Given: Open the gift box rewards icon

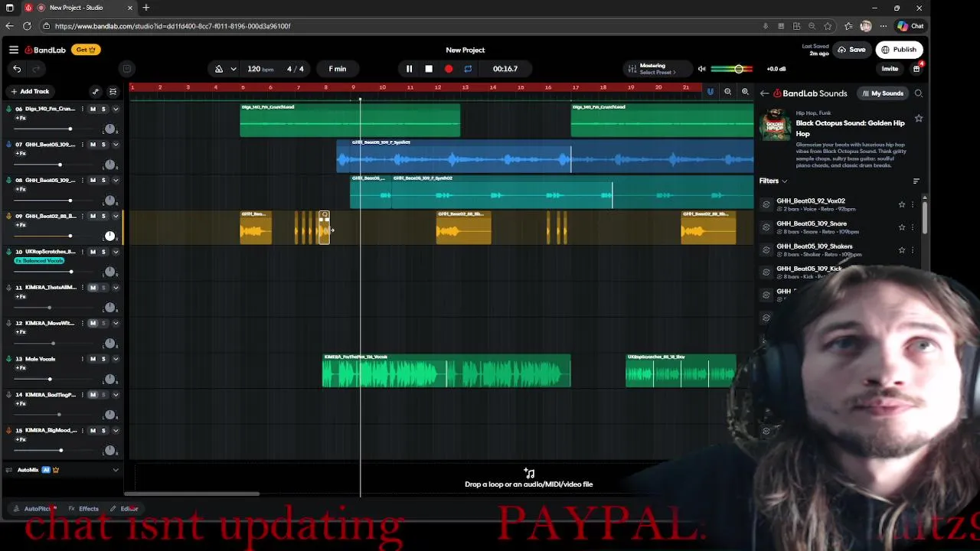Looking at the screenshot, I should coord(916,69).
